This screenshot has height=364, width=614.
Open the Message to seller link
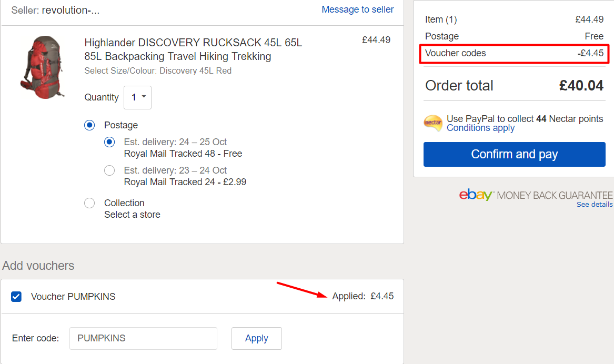click(358, 9)
